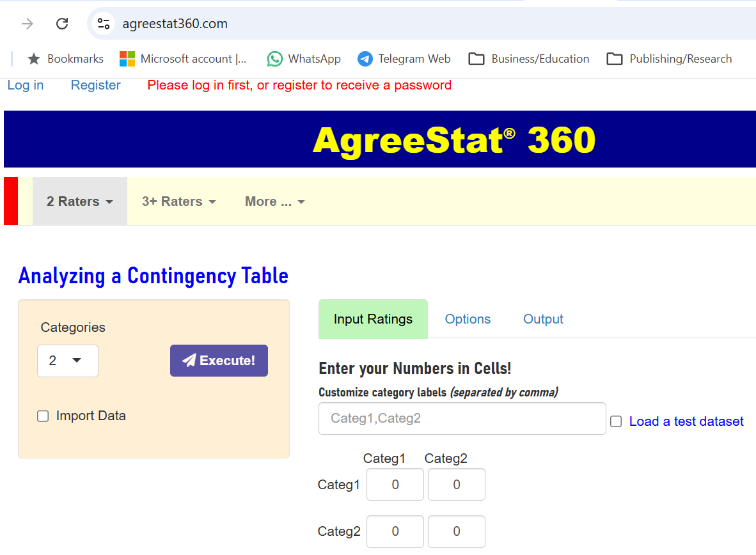Click the Log in link
The width and height of the screenshot is (756, 555).
pyautogui.click(x=26, y=85)
